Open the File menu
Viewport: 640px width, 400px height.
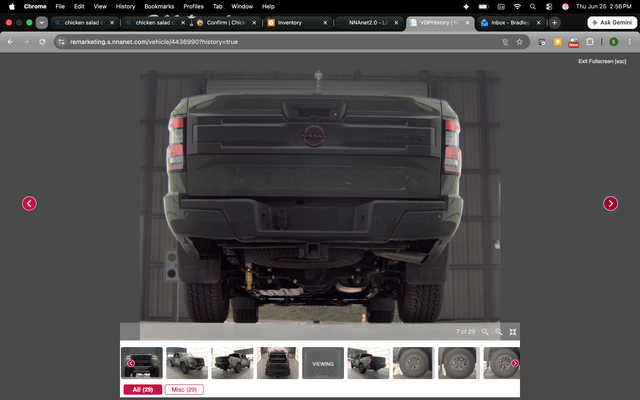pos(60,7)
